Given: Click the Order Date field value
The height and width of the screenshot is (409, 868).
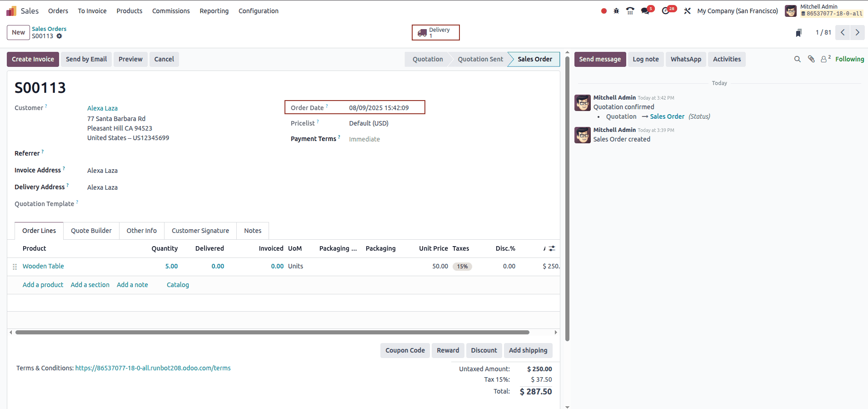Looking at the screenshot, I should pyautogui.click(x=379, y=108).
